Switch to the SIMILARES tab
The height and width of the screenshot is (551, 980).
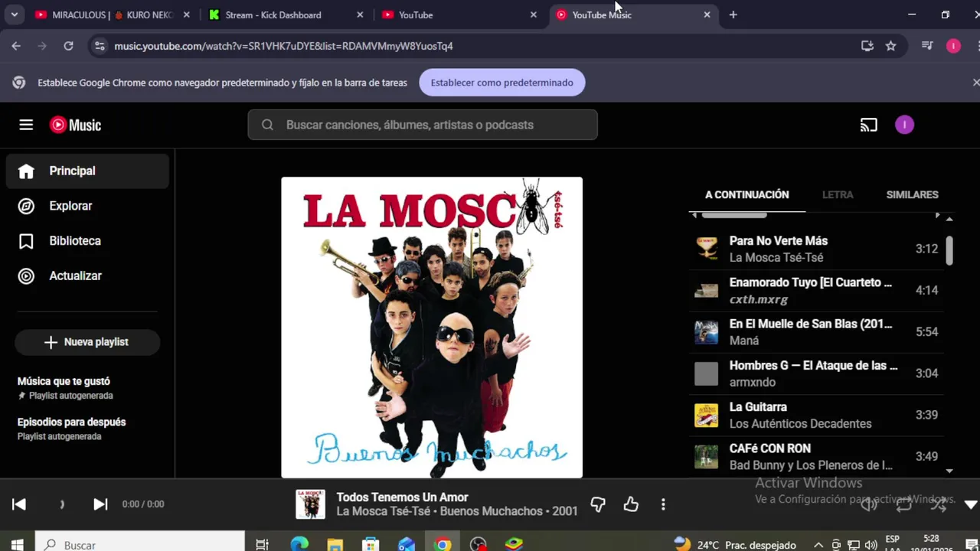(912, 194)
